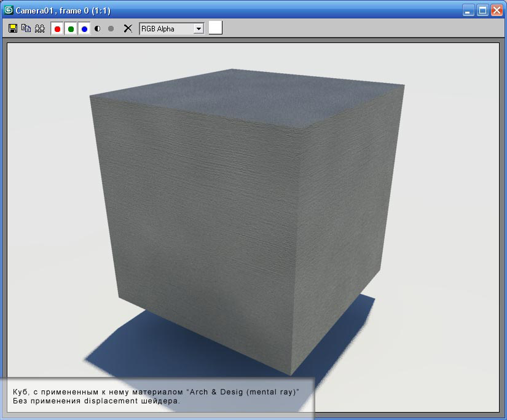
Task: Minimize the Camera01 render window
Action: [x=469, y=10]
